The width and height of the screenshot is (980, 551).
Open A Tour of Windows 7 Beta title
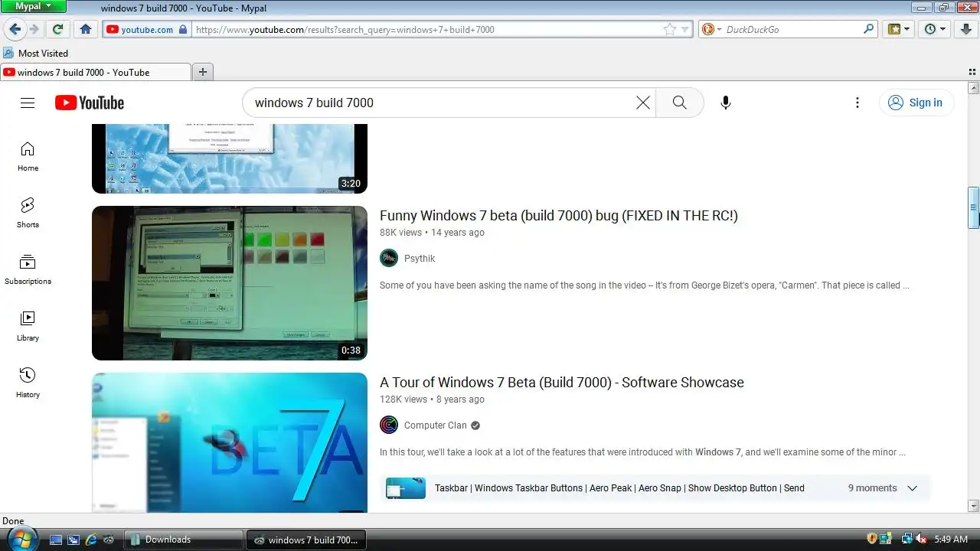pyautogui.click(x=561, y=383)
